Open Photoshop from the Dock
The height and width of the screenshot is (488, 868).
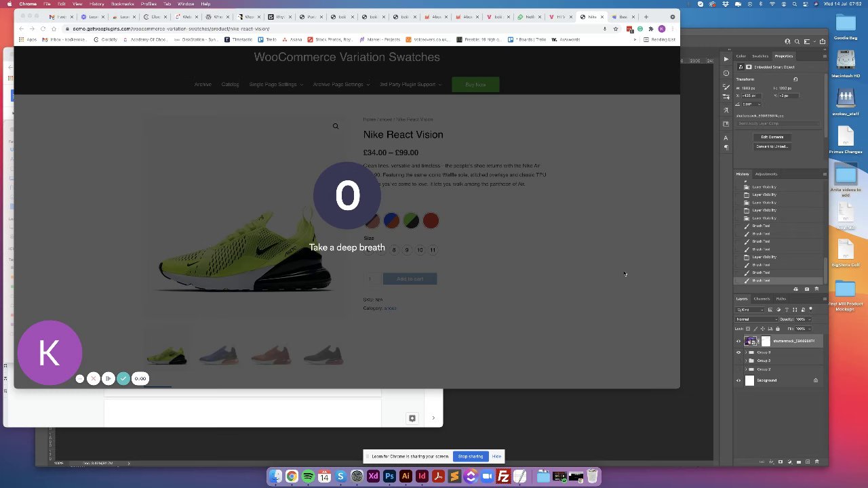[x=389, y=477]
